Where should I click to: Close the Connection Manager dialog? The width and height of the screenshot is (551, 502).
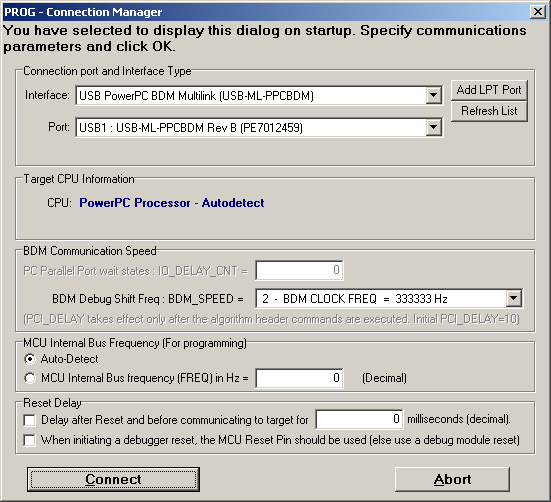point(538,12)
